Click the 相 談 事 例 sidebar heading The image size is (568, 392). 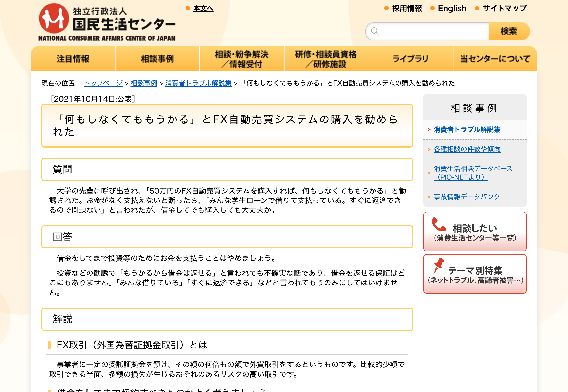[x=474, y=108]
